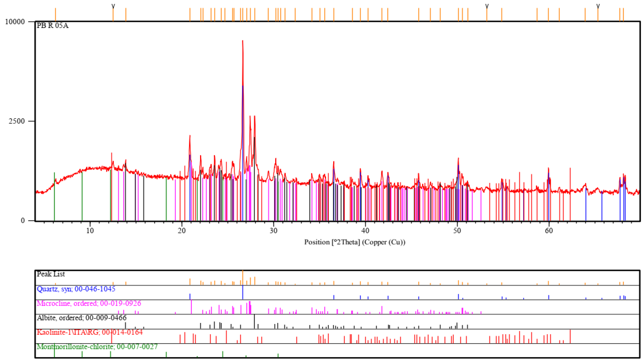
Task: Click the 10000 y-axis tick label
Action: point(15,22)
